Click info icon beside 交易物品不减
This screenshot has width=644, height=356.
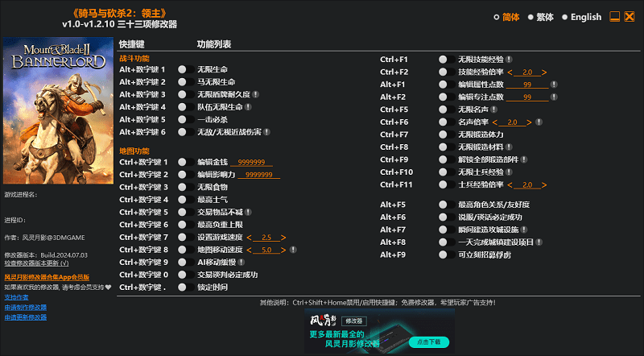248,212
